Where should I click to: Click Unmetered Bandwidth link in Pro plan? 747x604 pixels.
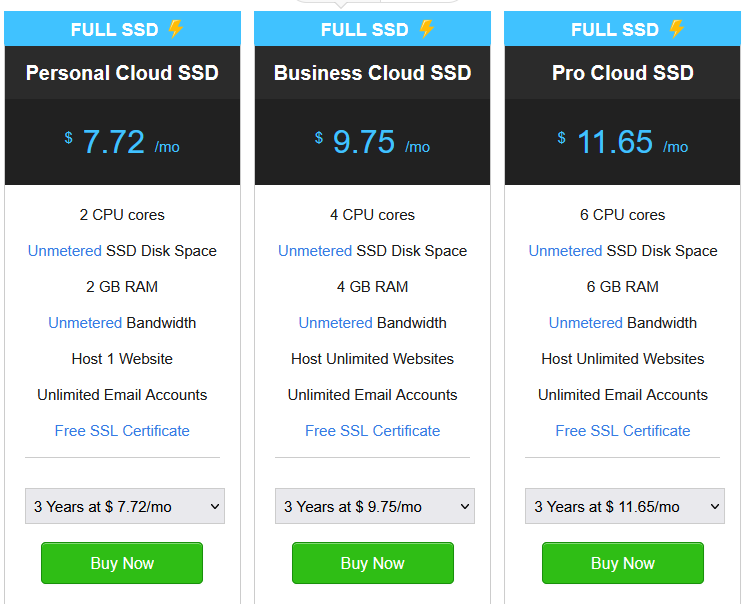(586, 323)
